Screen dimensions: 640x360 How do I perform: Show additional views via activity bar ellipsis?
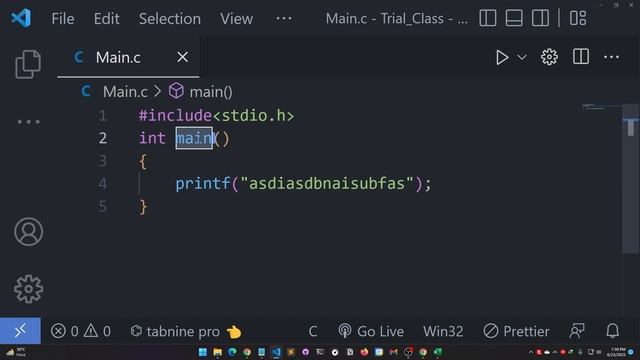(x=29, y=121)
